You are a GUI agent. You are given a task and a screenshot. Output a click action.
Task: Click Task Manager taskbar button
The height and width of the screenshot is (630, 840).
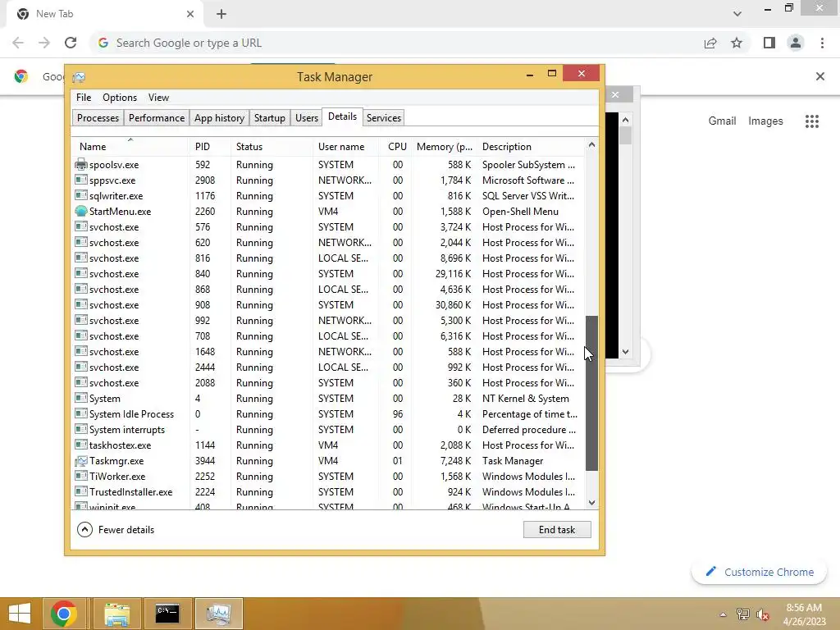coord(218,614)
